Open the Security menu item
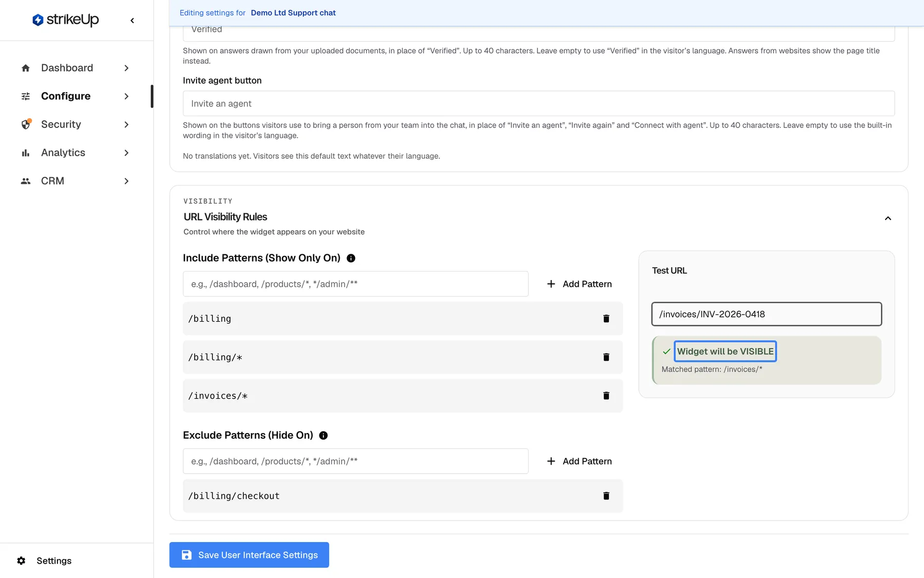Screen dimensions: 924x578 coord(76,124)
